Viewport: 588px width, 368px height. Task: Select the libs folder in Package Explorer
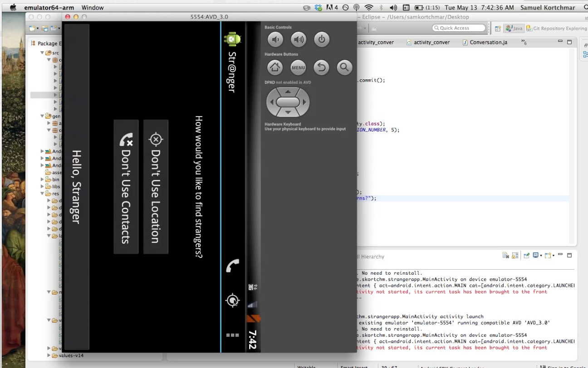(x=53, y=186)
